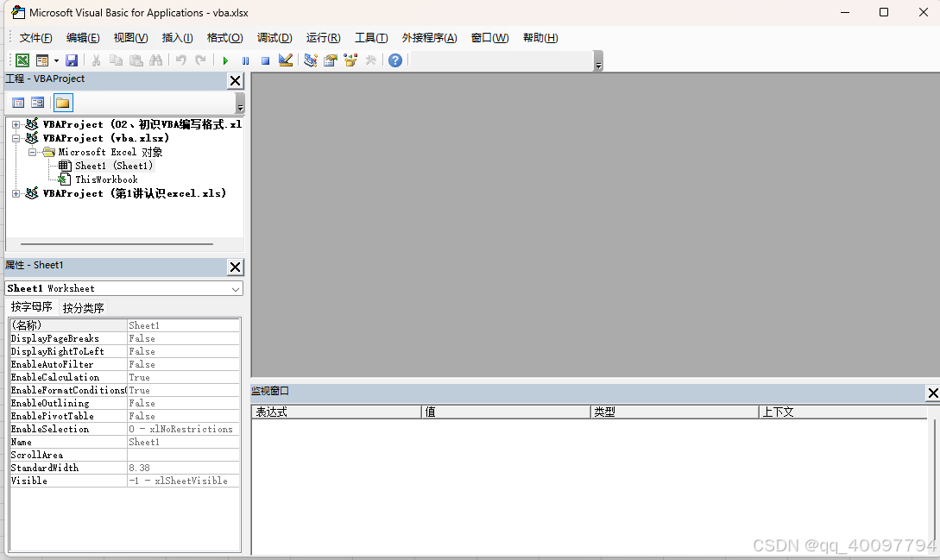Click EnableCalculation property value True
This screenshot has width=940, height=560.
(x=184, y=378)
